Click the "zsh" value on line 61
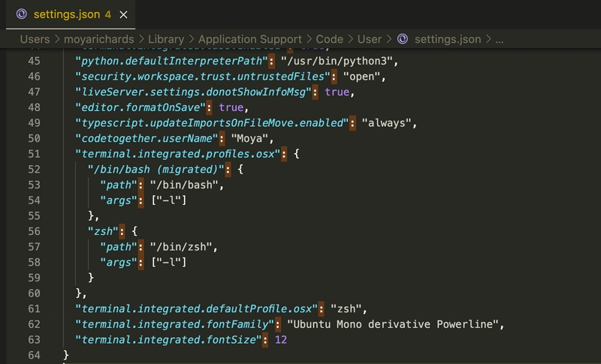This screenshot has height=364, width=601. pos(346,308)
